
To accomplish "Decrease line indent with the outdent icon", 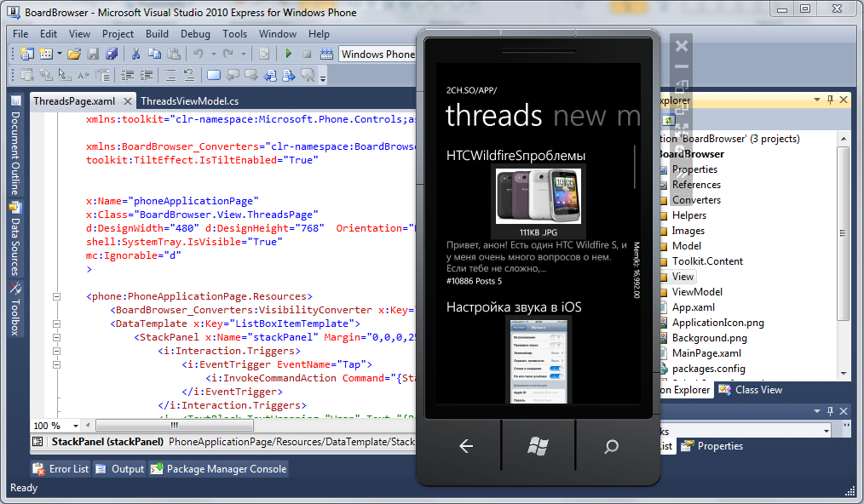I will pos(127,75).
